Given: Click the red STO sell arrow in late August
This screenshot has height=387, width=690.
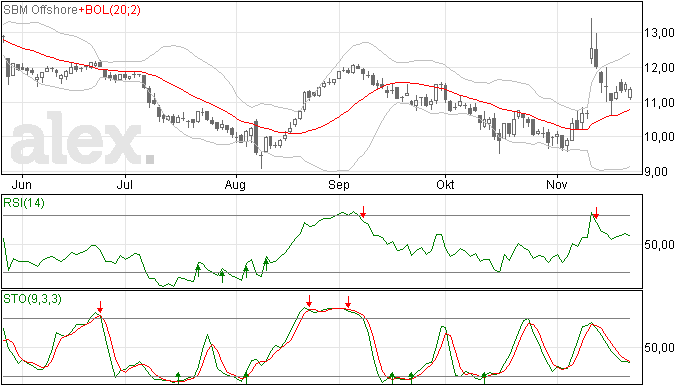Looking at the screenshot, I should (309, 301).
